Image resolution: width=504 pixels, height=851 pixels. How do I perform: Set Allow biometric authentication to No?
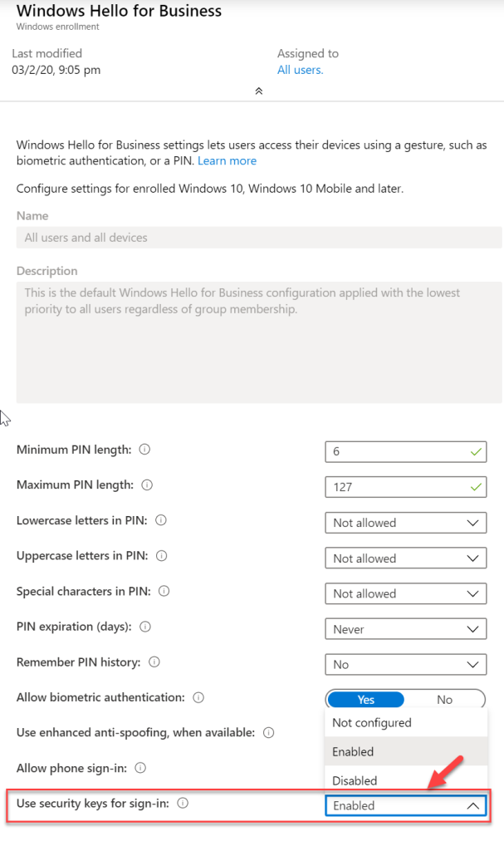(x=444, y=699)
